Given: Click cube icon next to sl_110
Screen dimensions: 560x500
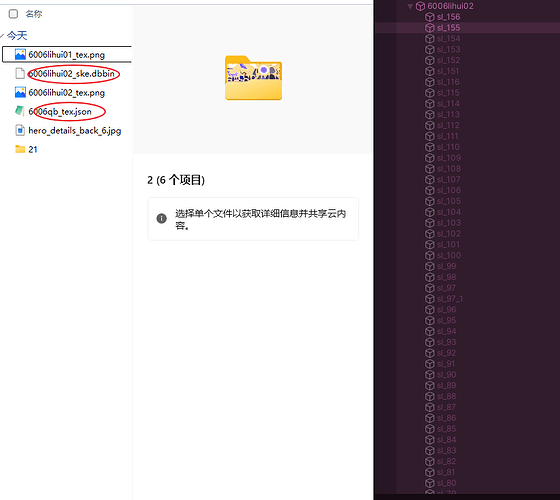Looking at the screenshot, I should click(430, 147).
